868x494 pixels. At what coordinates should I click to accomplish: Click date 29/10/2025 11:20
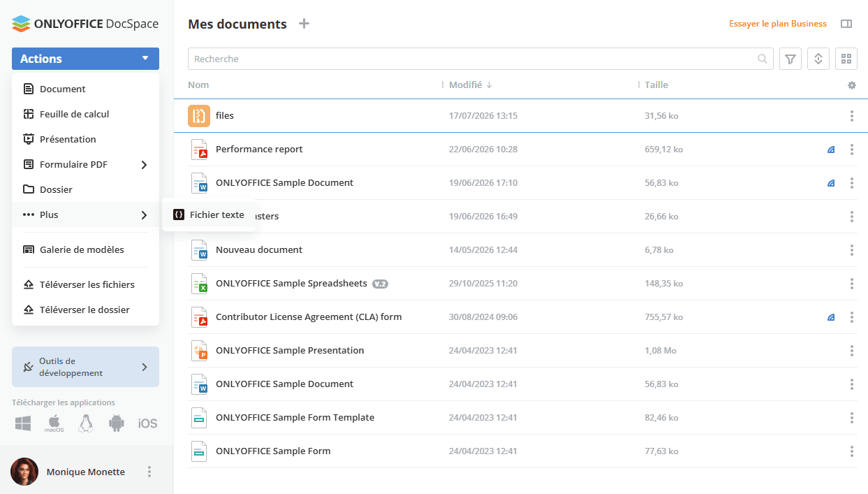point(483,284)
